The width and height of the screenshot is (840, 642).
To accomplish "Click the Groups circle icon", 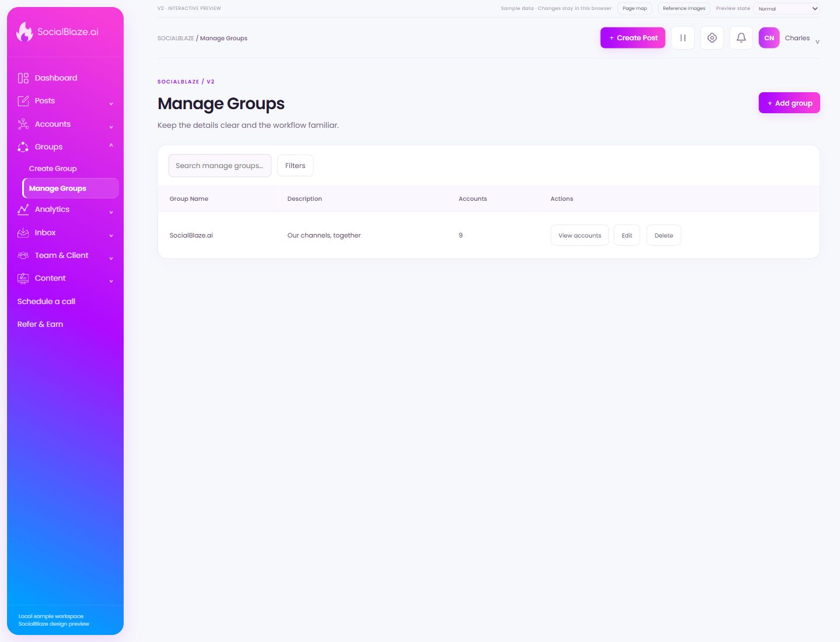I will click(23, 147).
